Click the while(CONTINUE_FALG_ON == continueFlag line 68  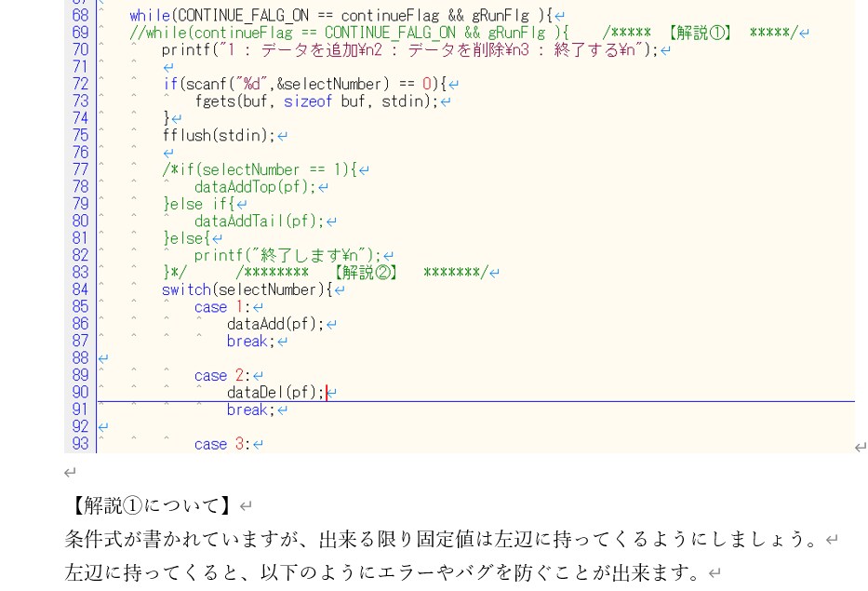[341, 16]
